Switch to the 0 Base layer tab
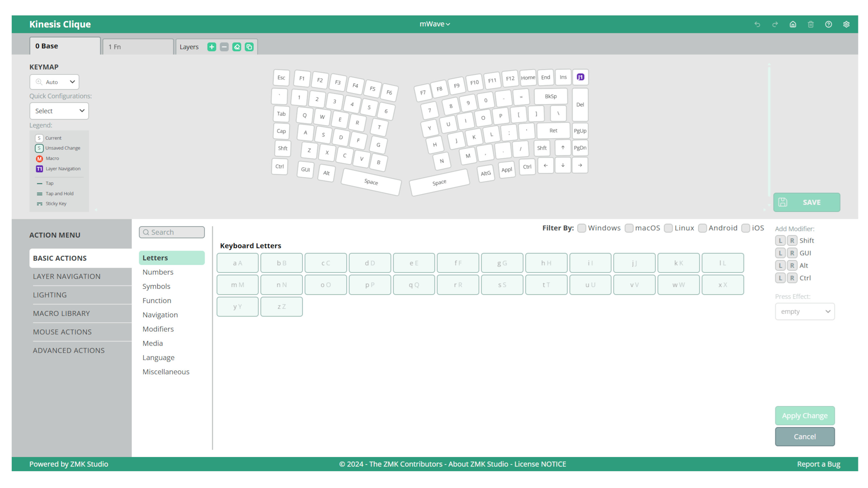868x488 pixels. [x=65, y=46]
